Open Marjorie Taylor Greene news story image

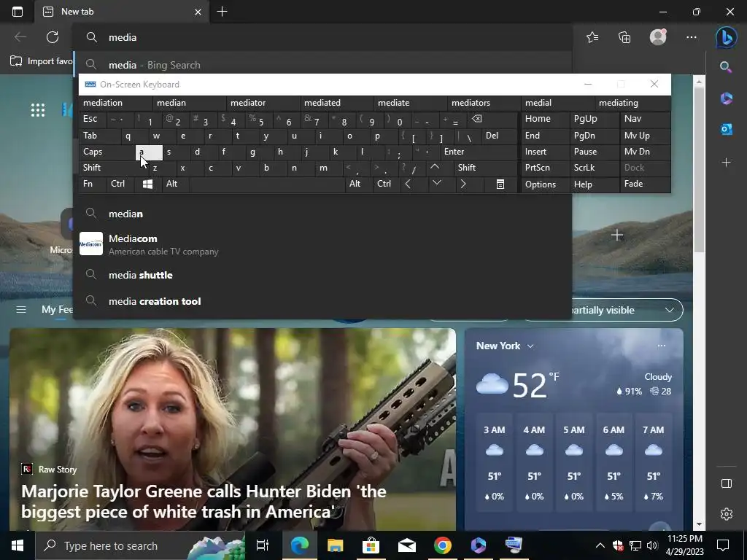point(233,429)
